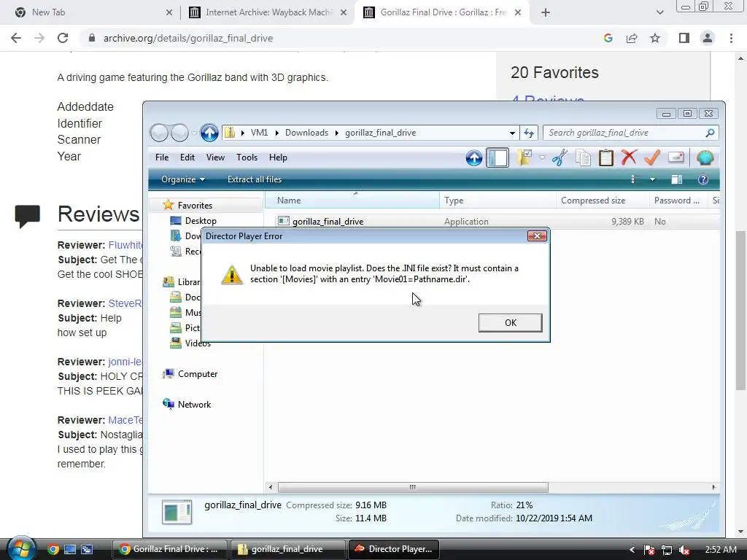Click OK in the Director Player Error dialog

point(510,323)
